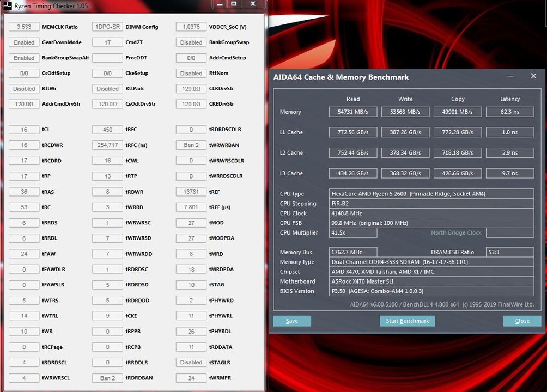This screenshot has width=547, height=392.
Task: Close the AIDA64 window with the X
Action: 533,76
